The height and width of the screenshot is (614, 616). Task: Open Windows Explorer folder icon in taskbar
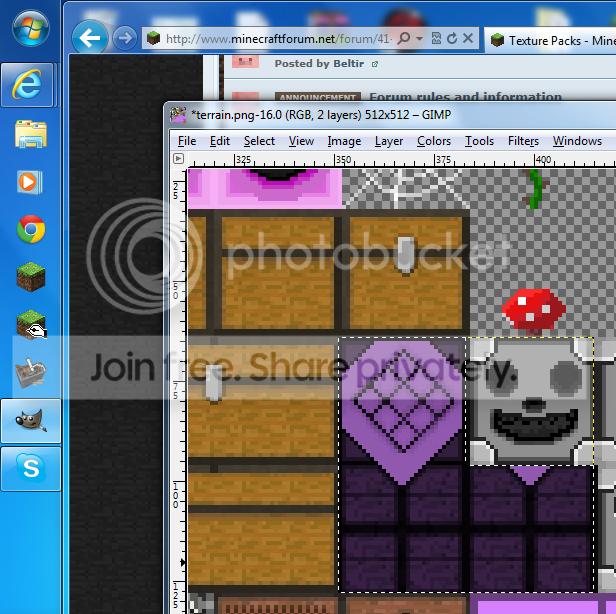click(31, 134)
